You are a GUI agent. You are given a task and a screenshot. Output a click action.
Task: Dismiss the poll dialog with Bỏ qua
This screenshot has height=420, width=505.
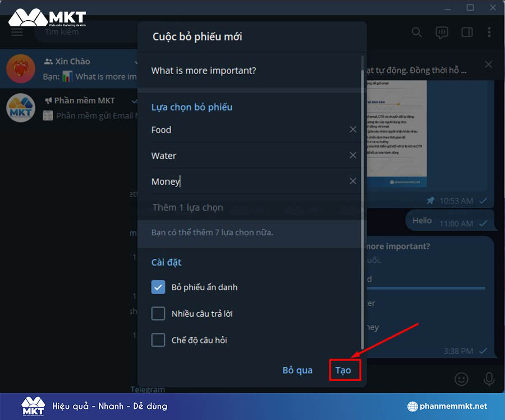[x=297, y=370]
